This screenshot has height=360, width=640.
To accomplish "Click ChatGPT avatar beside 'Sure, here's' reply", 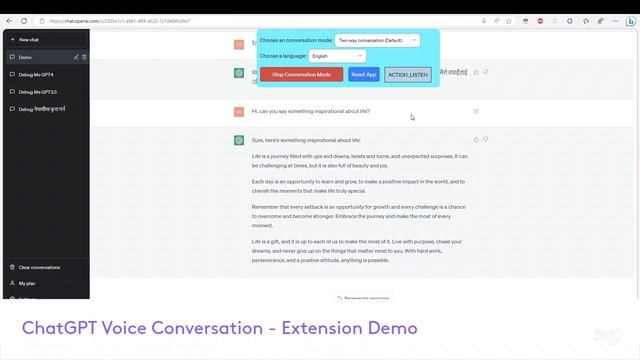I will 239,140.
